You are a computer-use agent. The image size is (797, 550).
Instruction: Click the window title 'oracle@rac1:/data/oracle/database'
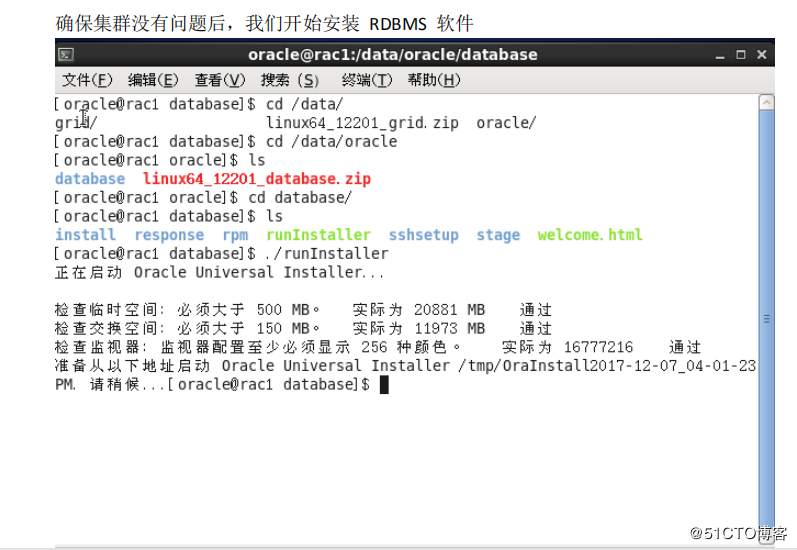tap(392, 54)
